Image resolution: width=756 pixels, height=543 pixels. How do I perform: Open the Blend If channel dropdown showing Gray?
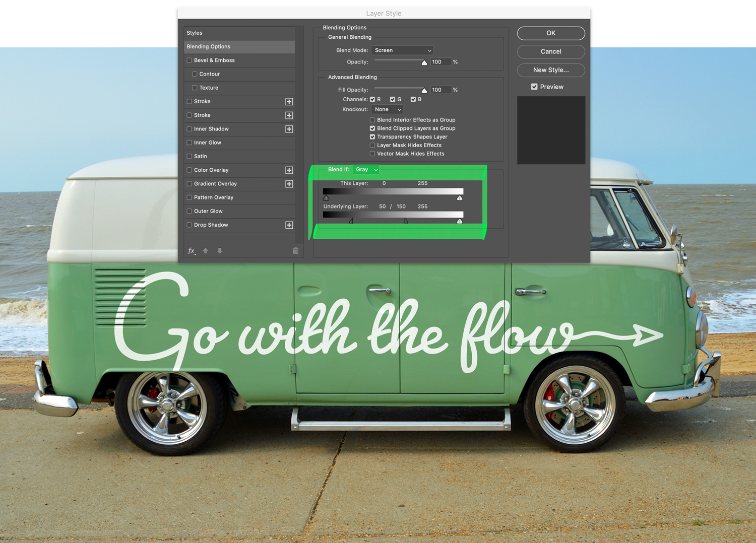point(366,170)
